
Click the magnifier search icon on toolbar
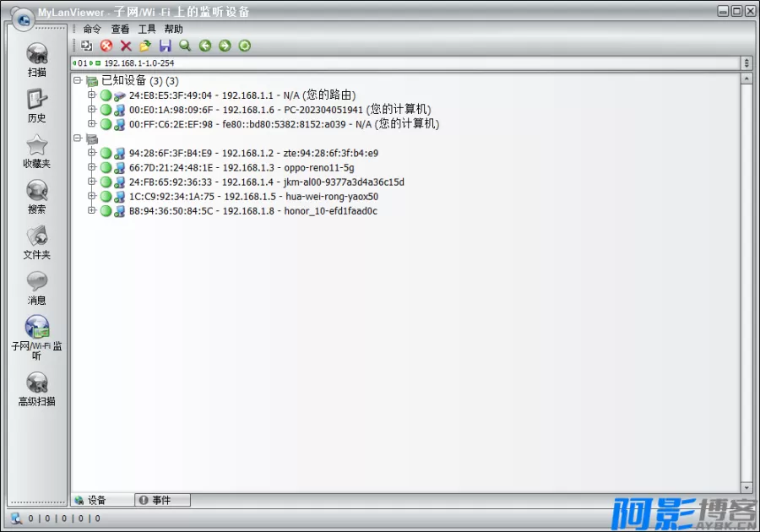click(185, 46)
